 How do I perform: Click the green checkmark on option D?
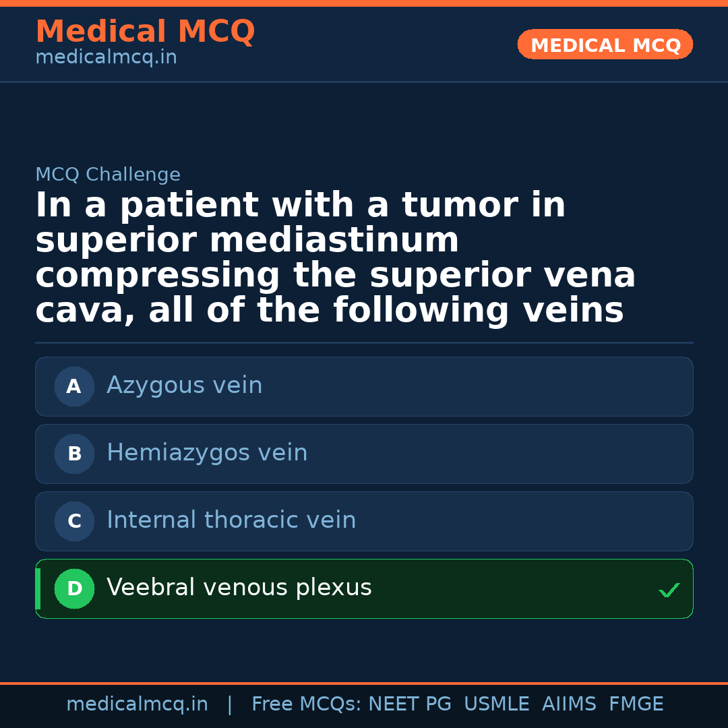[669, 590]
